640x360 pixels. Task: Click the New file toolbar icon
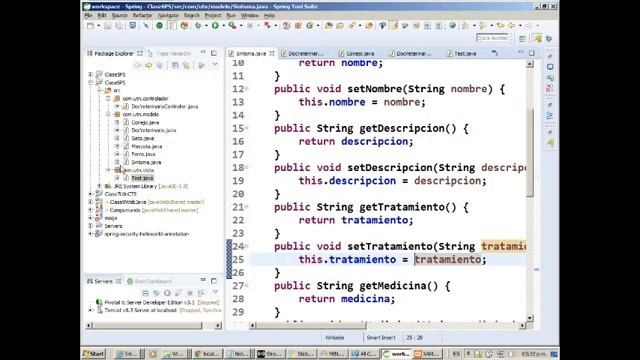click(91, 26)
